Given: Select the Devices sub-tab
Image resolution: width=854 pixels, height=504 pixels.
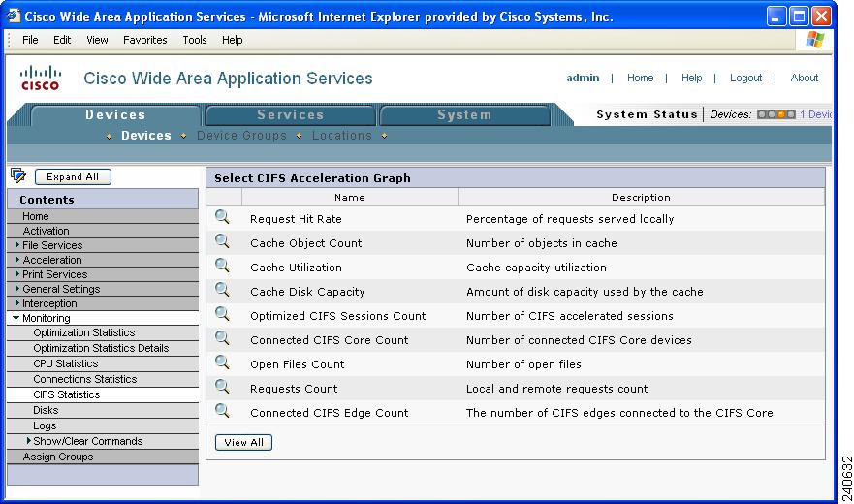Looking at the screenshot, I should (146, 135).
